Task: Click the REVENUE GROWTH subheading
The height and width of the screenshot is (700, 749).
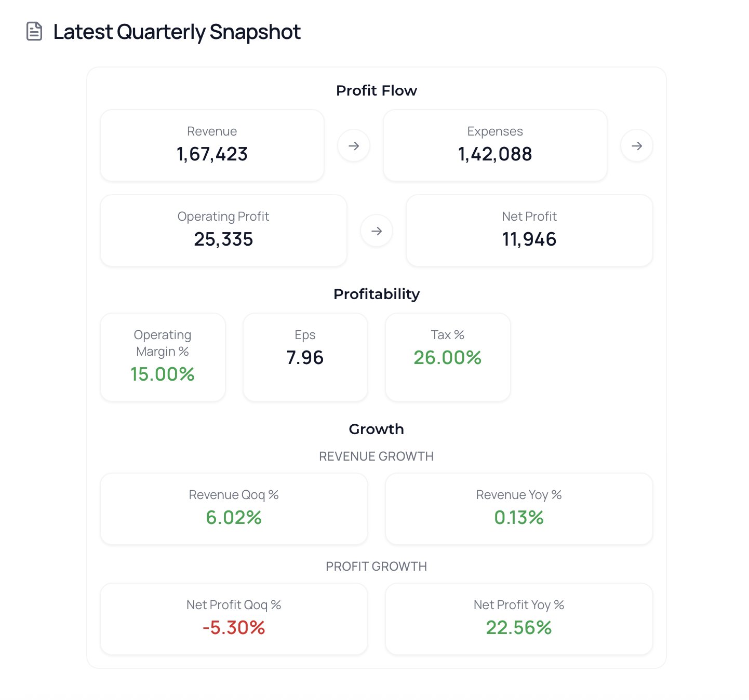Action: pyautogui.click(x=377, y=456)
